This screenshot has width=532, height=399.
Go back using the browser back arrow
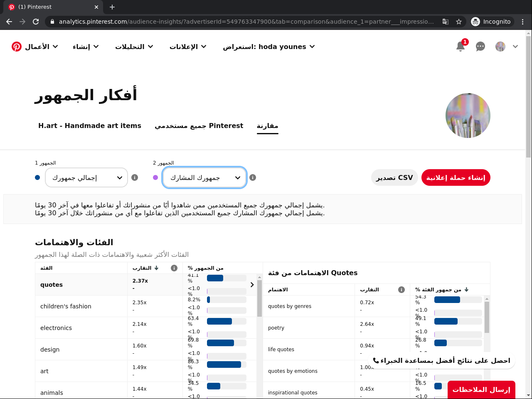(9, 22)
